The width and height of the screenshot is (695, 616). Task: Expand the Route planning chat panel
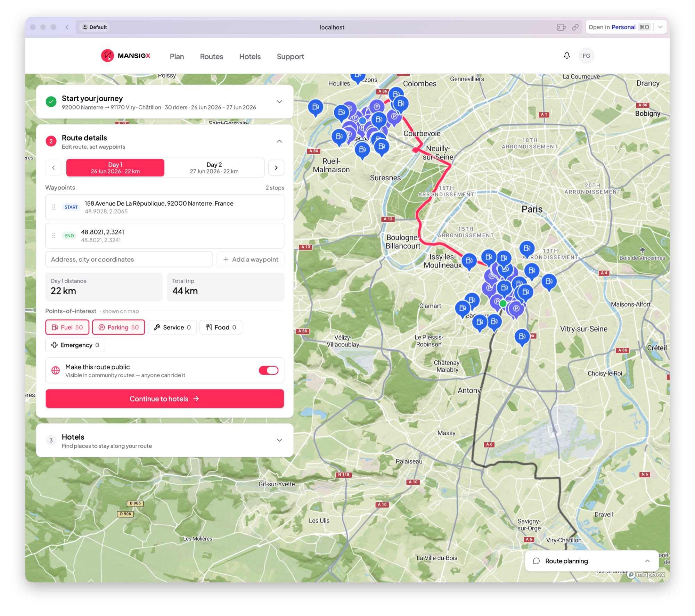coord(647,561)
